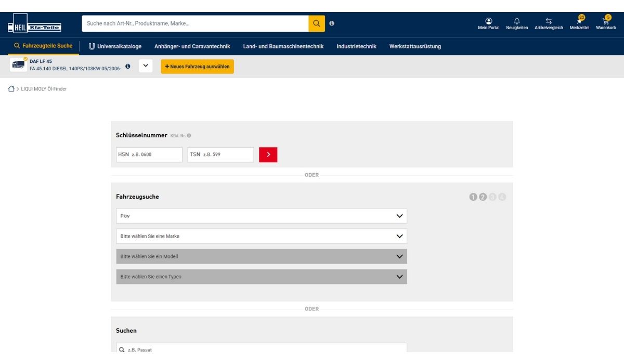Open Artikelvergleich comparison icon
Screen dimensions: 624x364
pos(549,23)
